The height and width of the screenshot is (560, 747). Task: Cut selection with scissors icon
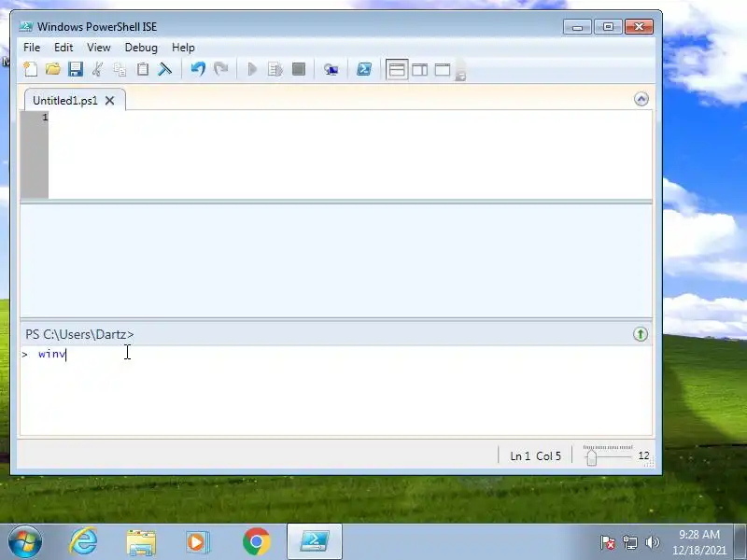[98, 69]
